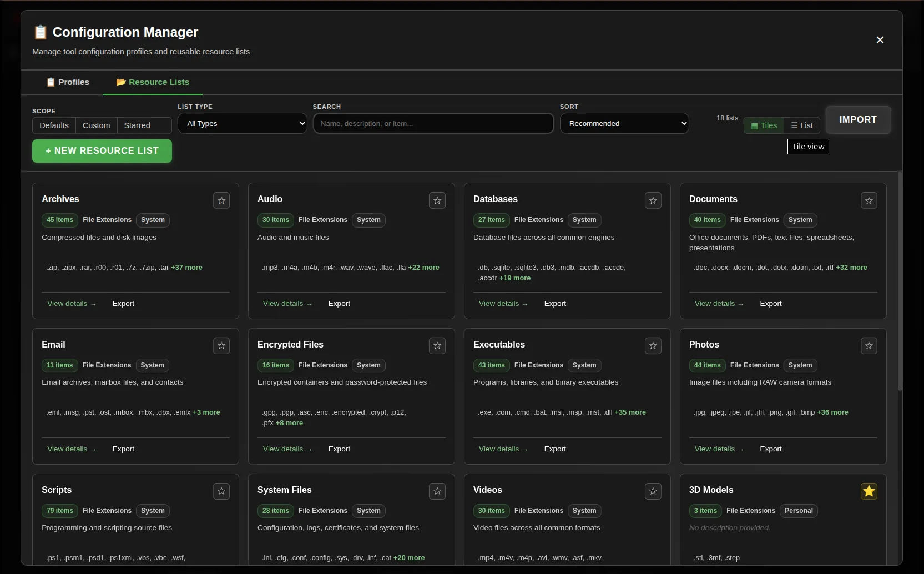The height and width of the screenshot is (574, 924).
Task: View details of Encrypted Files list
Action: click(287, 449)
